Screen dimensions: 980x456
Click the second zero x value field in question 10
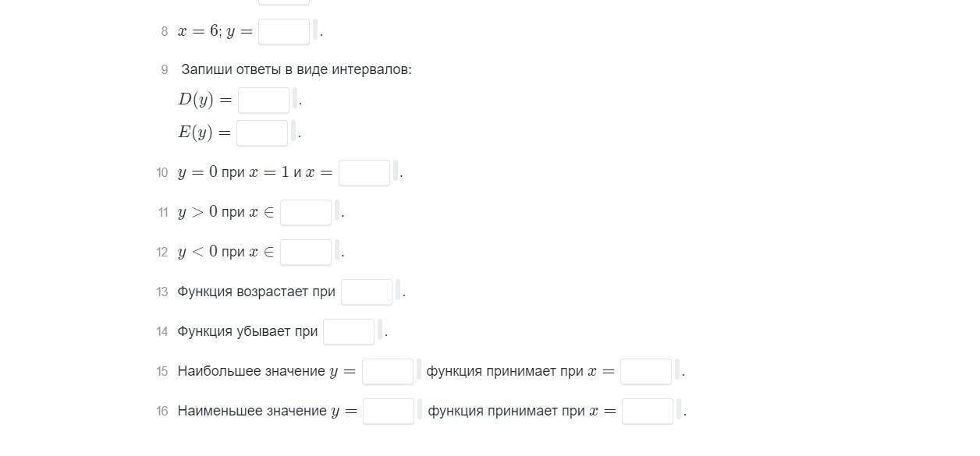click(364, 173)
